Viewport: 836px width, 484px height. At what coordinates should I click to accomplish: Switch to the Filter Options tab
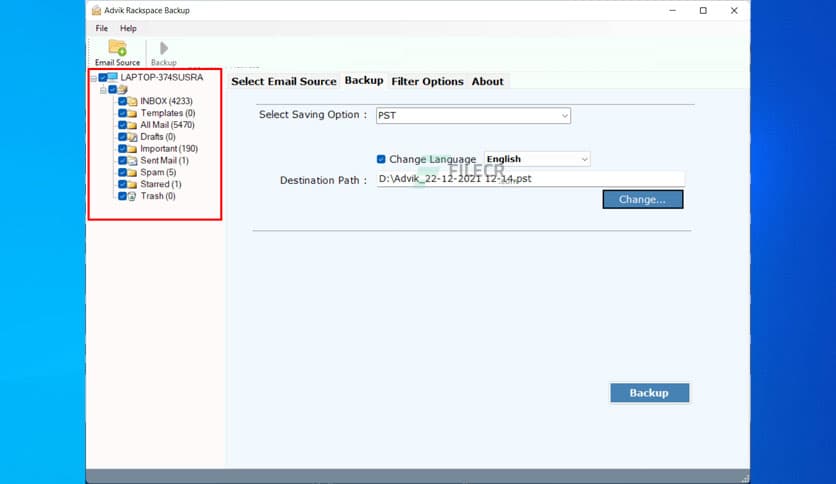click(x=427, y=82)
